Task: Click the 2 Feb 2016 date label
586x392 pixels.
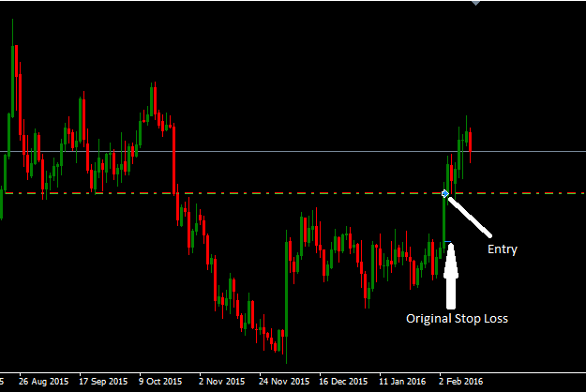Action: tap(460, 382)
